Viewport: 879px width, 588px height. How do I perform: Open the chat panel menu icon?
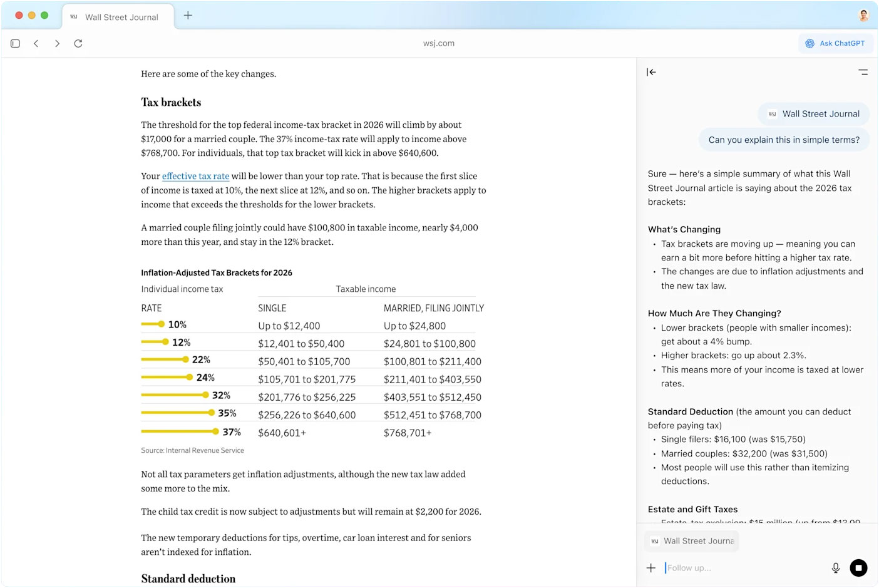point(863,72)
